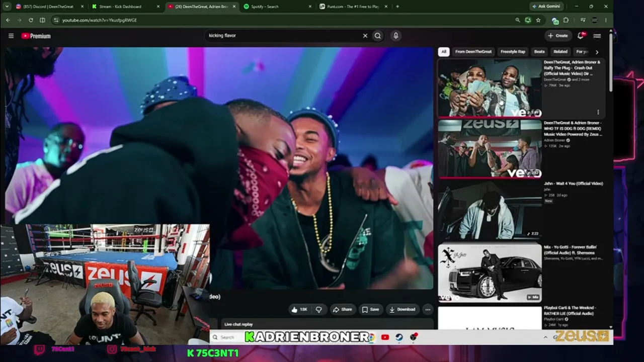Viewport: 644px width, 362px height.
Task: Open Chrome zoom magnifier in address bar
Action: click(517, 20)
